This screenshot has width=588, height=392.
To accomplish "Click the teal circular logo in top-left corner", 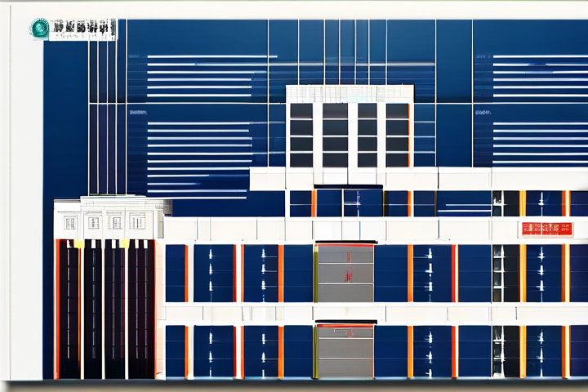I will point(39,29).
